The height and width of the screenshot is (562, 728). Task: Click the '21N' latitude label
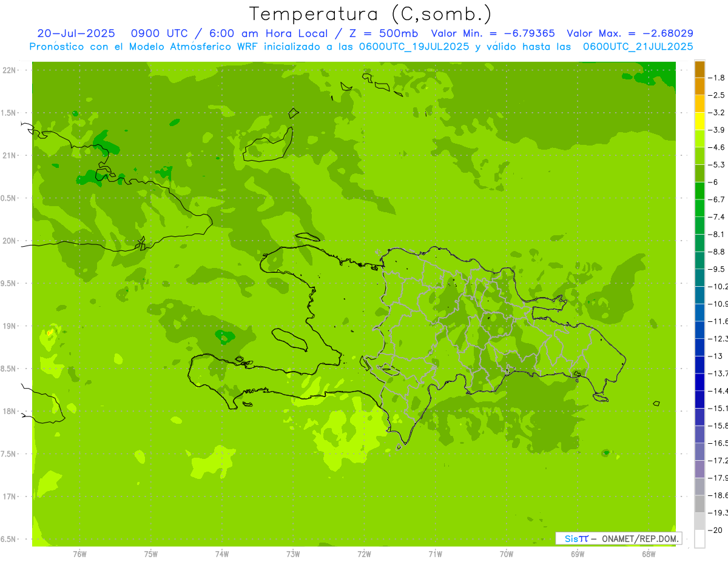[x=9, y=155]
